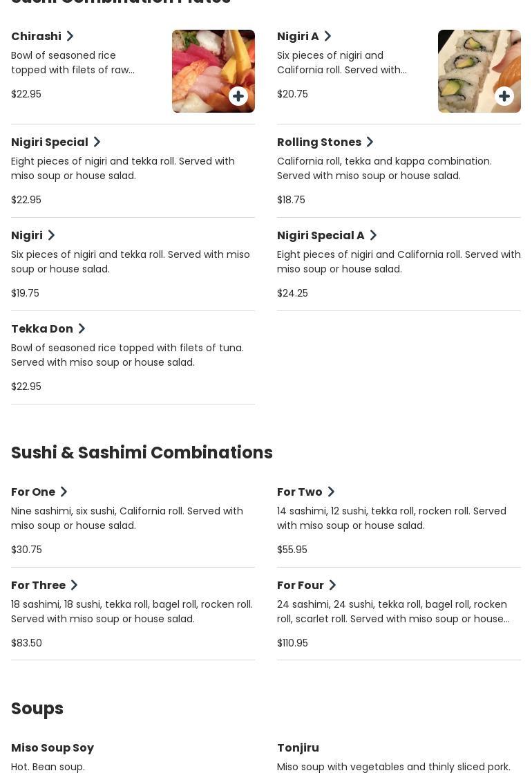
Task: Click the For Two $55.95 price
Action: click(292, 550)
